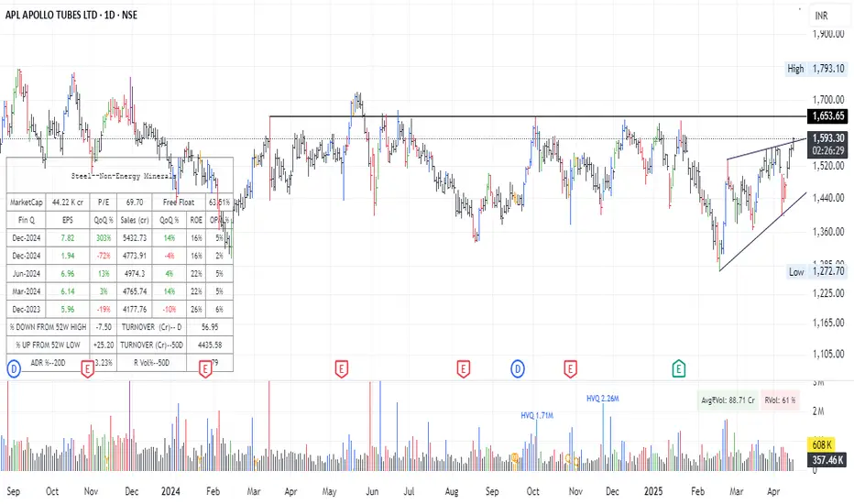Image resolution: width=854 pixels, height=504 pixels.
Task: Click the Avg₹Vol: 88.71 Cr badge
Action: point(728,400)
